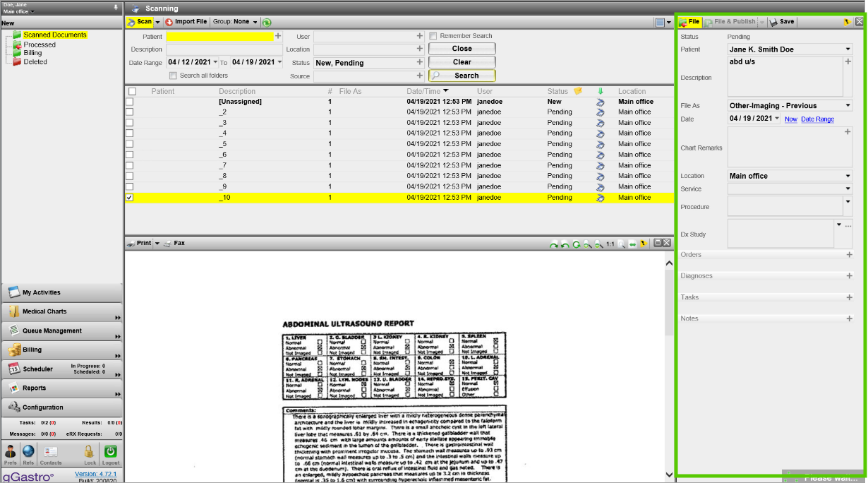
Task: Click the Print button in document viewer
Action: click(x=140, y=243)
